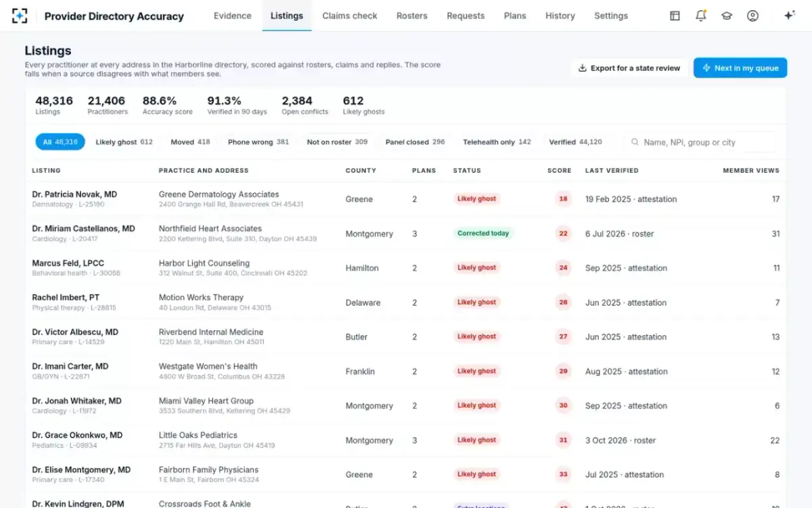Click Next in my queue button
The width and height of the screenshot is (812, 508).
pos(740,68)
